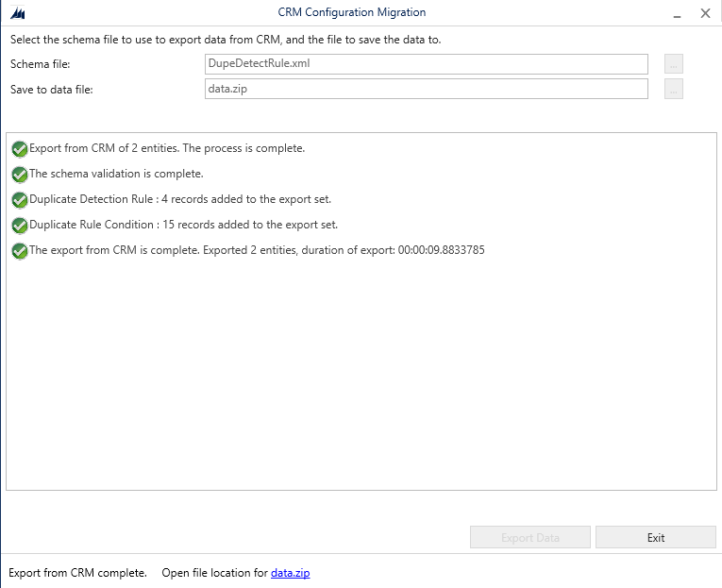
Task: Select 'The schema validation is complete' log line
Action: tap(116, 174)
